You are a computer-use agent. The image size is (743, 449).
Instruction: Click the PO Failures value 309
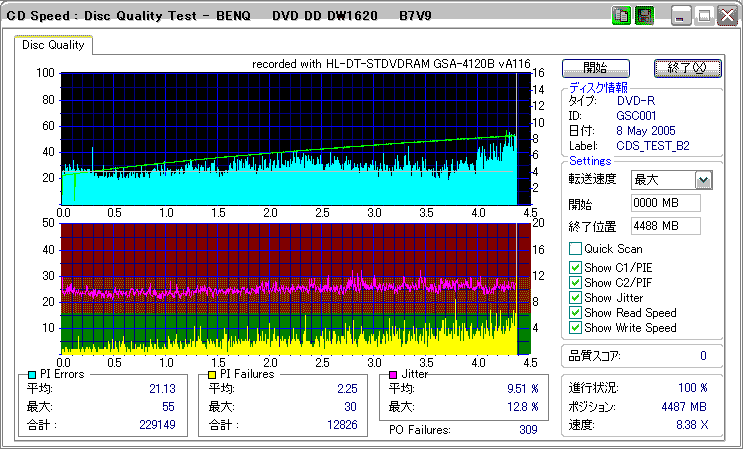click(x=528, y=430)
